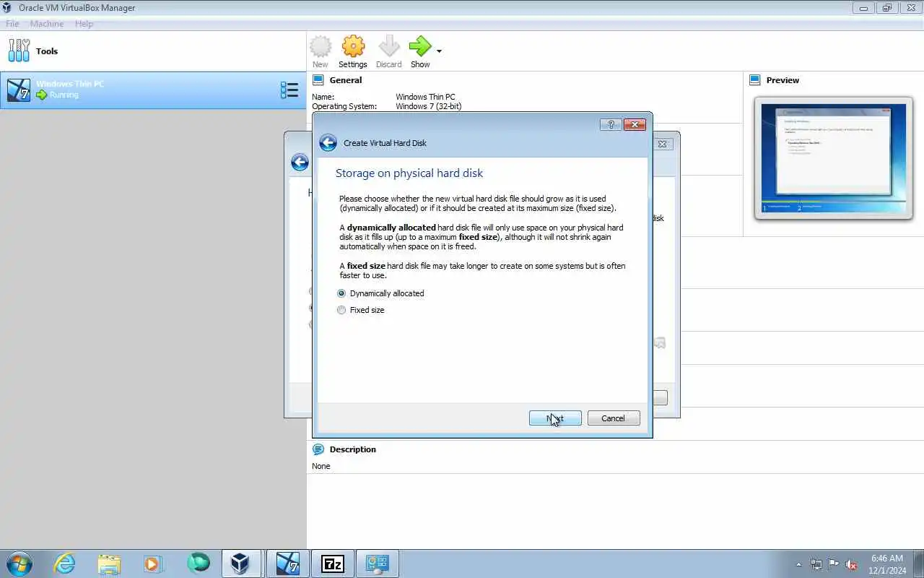Close the Create Virtual Hard Disk dialog

click(x=635, y=124)
